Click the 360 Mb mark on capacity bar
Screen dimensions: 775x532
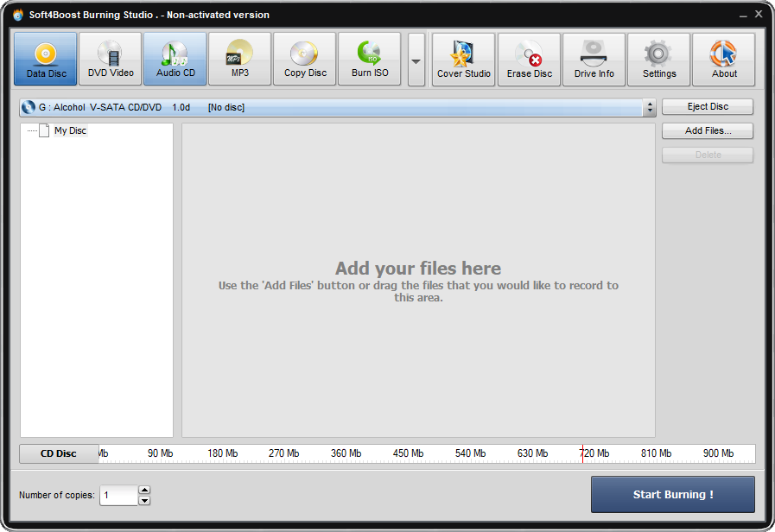(346, 453)
